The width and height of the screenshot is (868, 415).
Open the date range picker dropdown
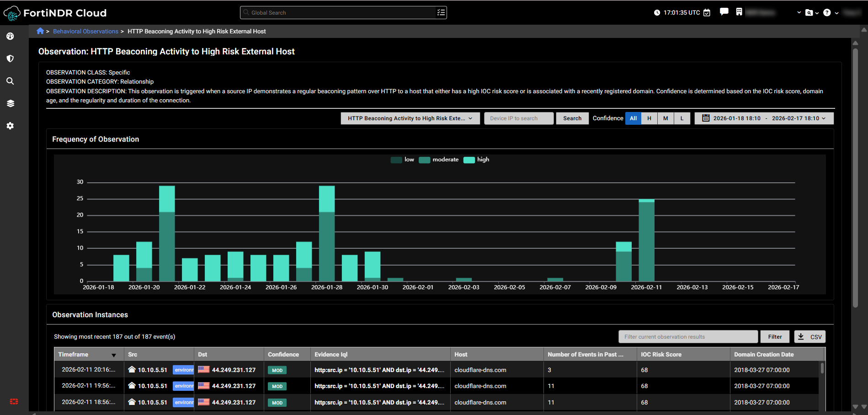(764, 118)
